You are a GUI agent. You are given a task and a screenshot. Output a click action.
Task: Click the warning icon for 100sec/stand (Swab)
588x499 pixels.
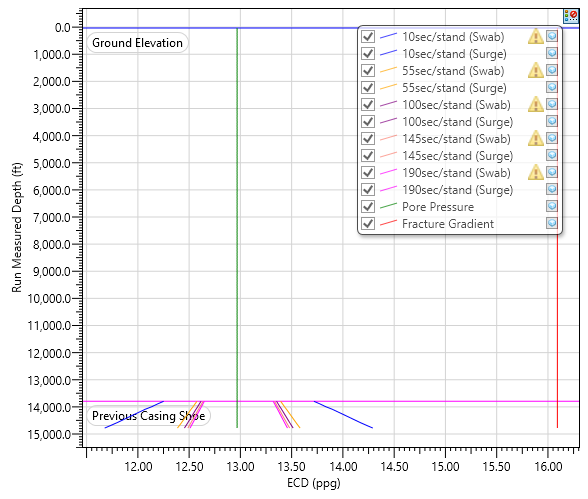[536, 105]
